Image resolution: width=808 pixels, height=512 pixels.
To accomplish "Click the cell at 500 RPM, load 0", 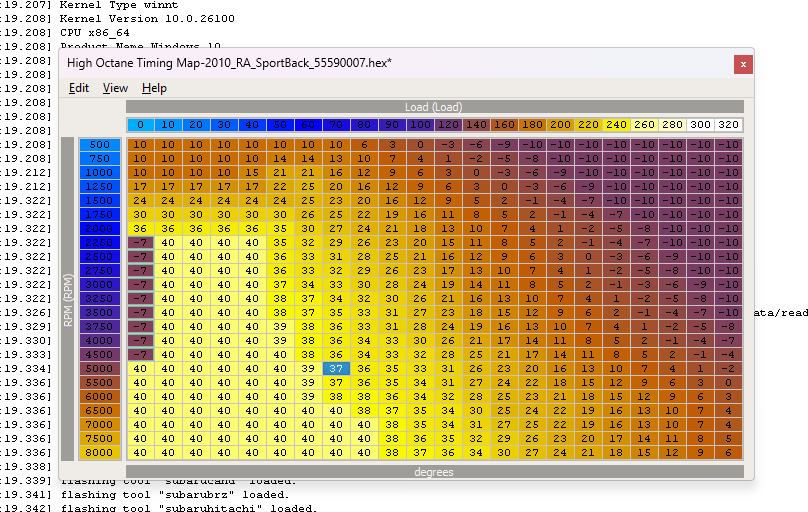I will tap(140, 145).
